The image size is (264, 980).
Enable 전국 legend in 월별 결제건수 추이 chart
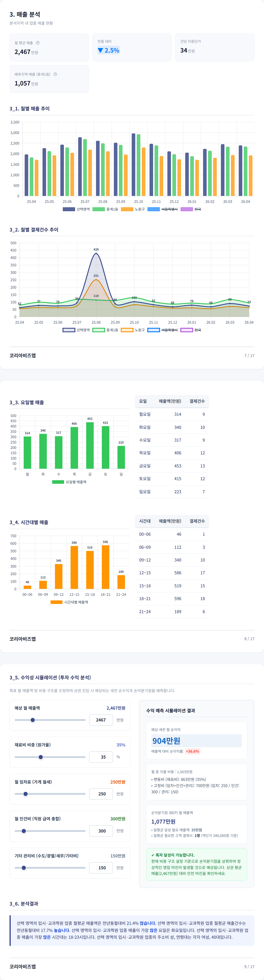point(191,330)
